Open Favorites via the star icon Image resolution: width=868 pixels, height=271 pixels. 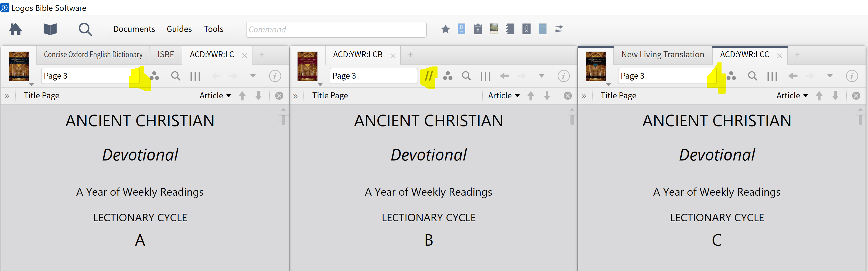pyautogui.click(x=445, y=29)
